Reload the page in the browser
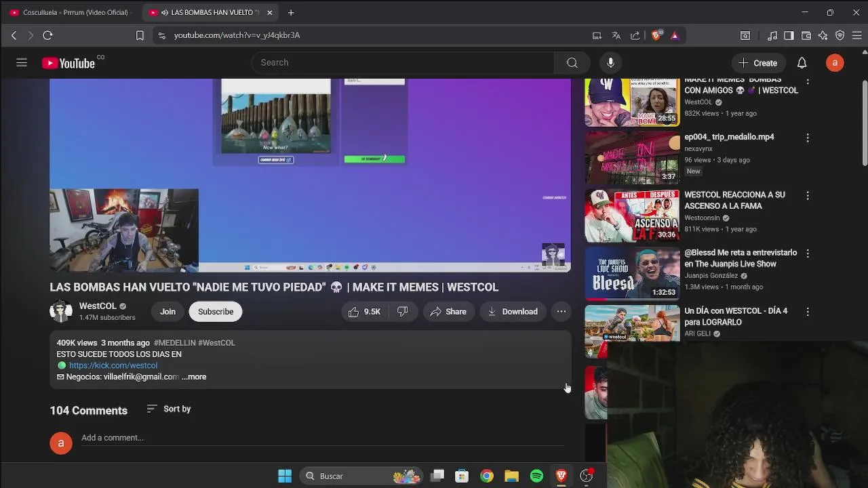 coord(47,35)
